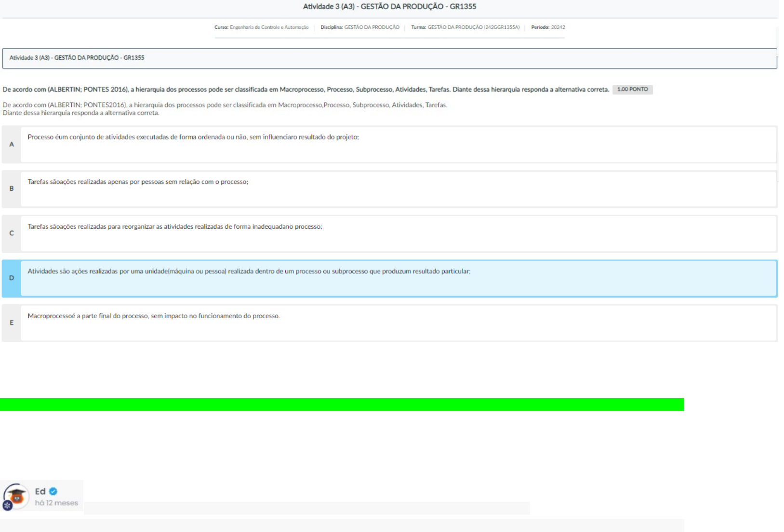Click the "há 12 meses" timestamp
Image resolution: width=784 pixels, height=532 pixels.
56,503
